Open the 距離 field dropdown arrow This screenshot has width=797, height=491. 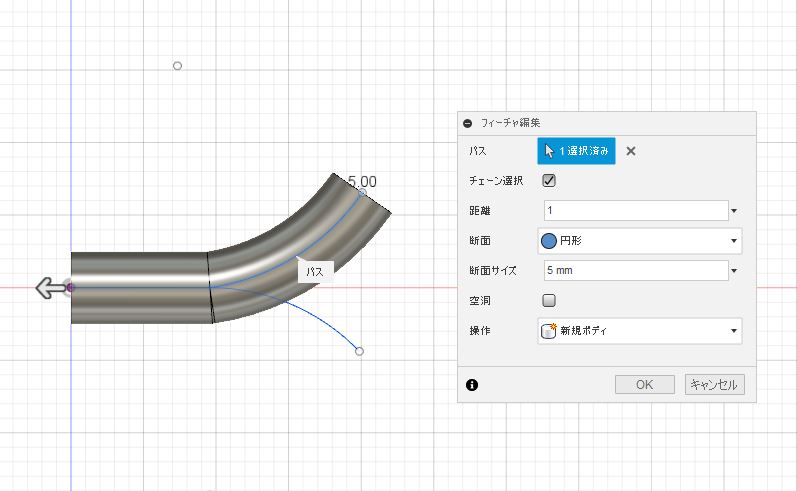pos(734,210)
